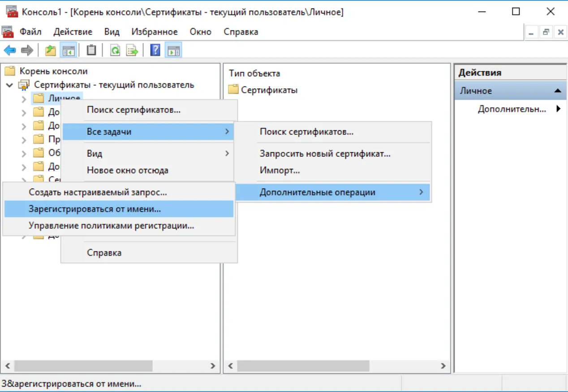Toggle the console tree show/hide toolbar icon
Screen dimensions: 568x392
pyautogui.click(x=68, y=50)
